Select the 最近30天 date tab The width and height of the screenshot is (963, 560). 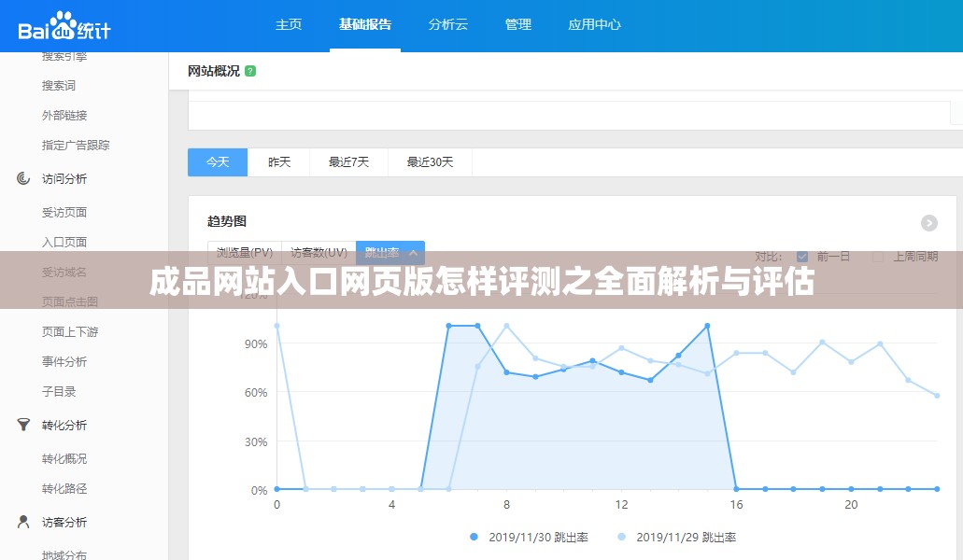[430, 161]
